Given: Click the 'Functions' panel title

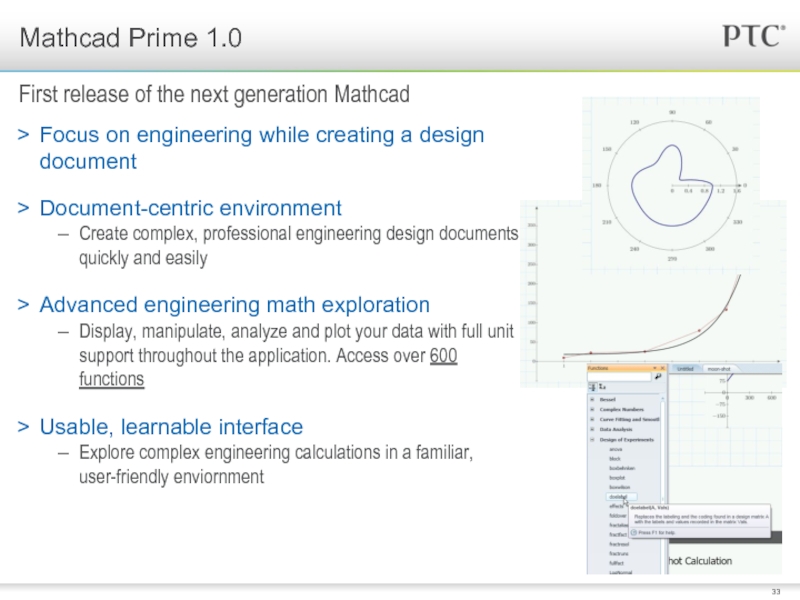Looking at the screenshot, I should tap(598, 368).
